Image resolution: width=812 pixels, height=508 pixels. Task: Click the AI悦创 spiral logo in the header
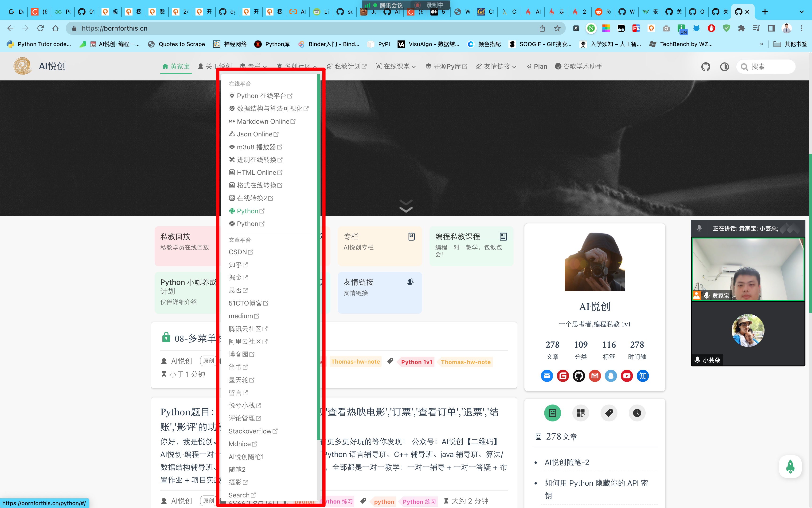[x=23, y=66]
